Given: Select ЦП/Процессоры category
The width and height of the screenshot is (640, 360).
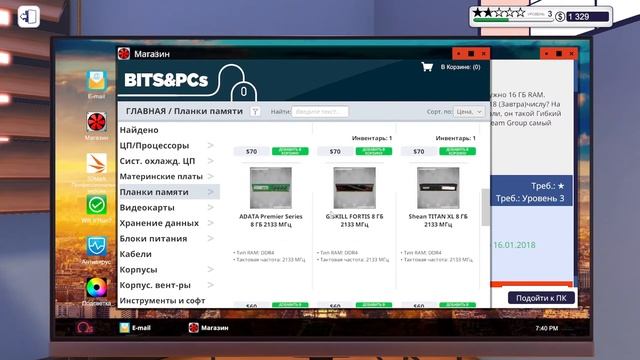Looking at the screenshot, I should tap(154, 145).
